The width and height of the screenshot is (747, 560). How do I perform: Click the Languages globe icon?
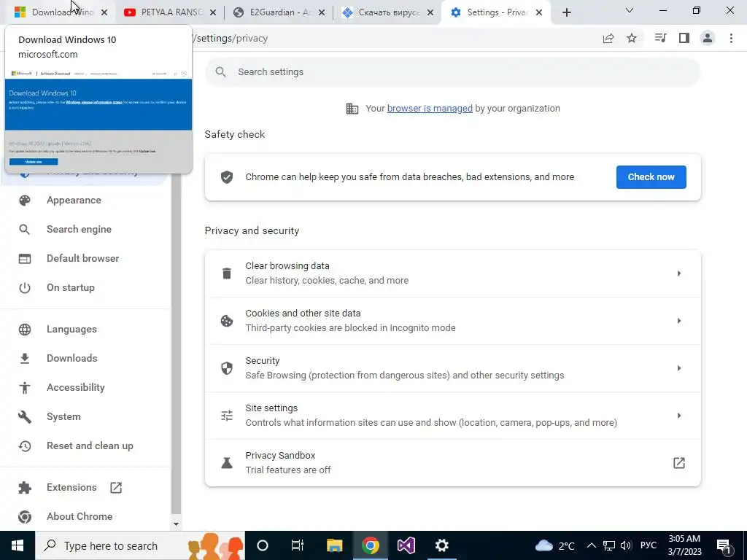[x=25, y=330]
